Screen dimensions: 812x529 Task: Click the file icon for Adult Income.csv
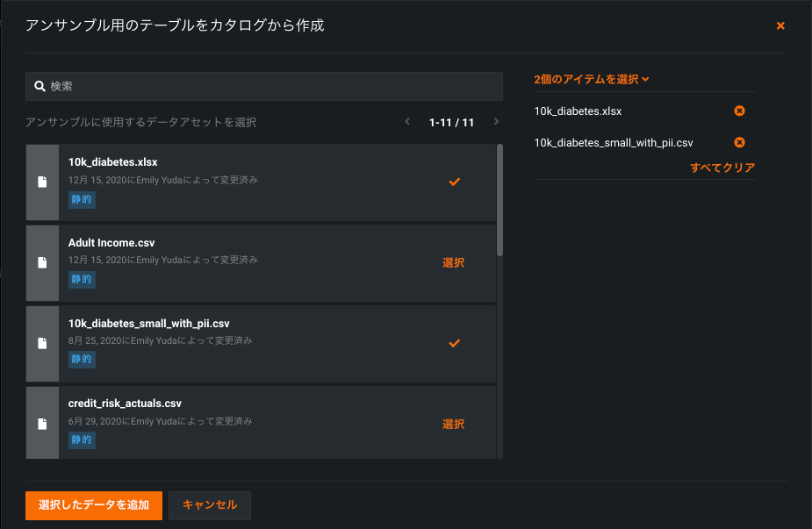pyautogui.click(x=42, y=262)
